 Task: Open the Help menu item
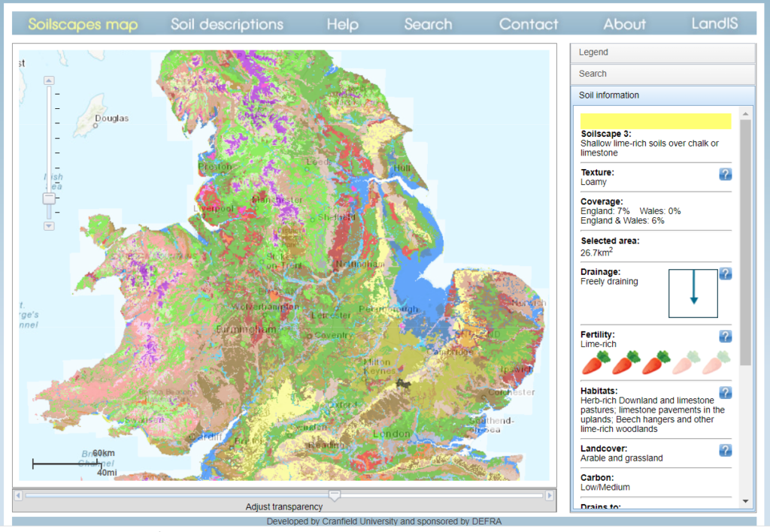pyautogui.click(x=343, y=24)
